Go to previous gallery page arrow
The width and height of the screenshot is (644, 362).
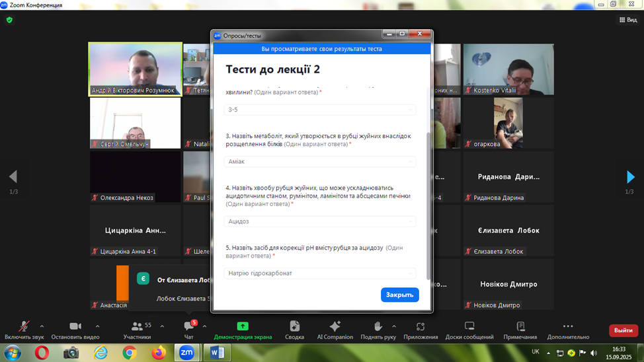(13, 177)
